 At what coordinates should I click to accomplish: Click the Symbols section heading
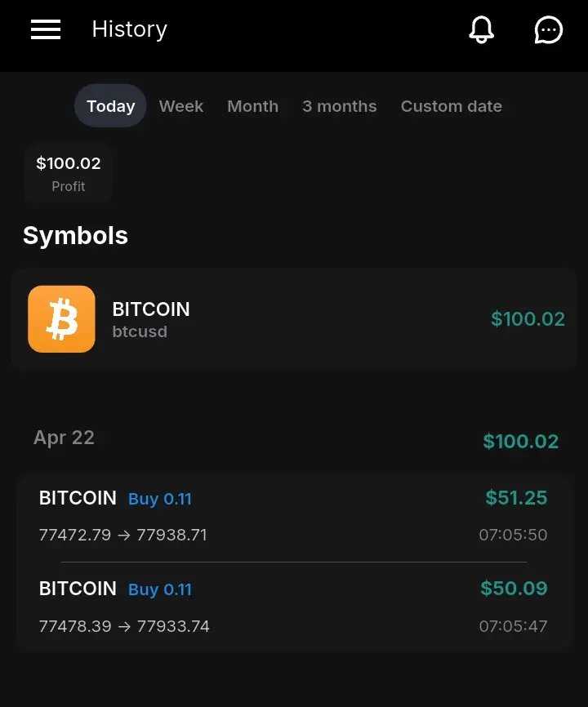[75, 236]
